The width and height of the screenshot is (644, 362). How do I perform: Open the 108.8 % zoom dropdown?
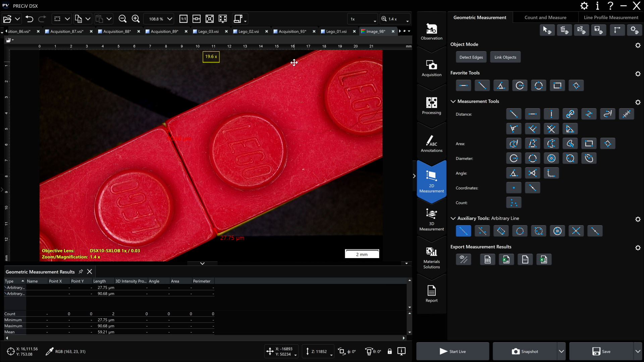[170, 19]
